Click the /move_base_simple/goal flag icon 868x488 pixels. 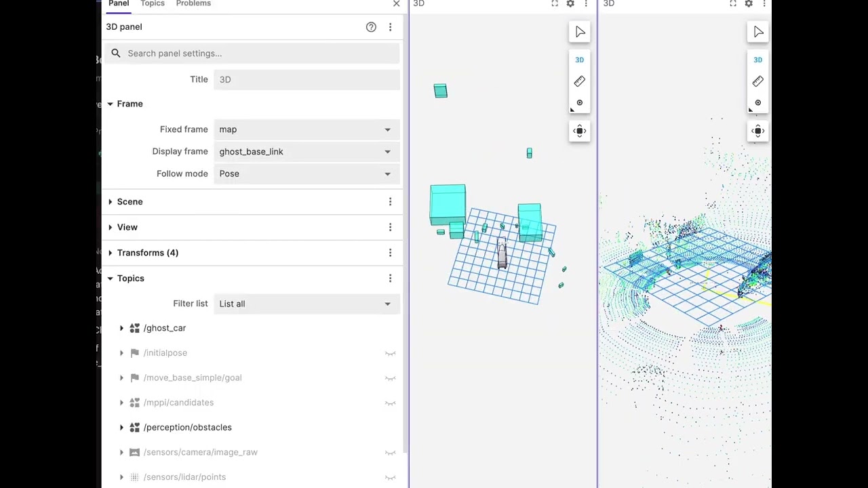tap(134, 378)
